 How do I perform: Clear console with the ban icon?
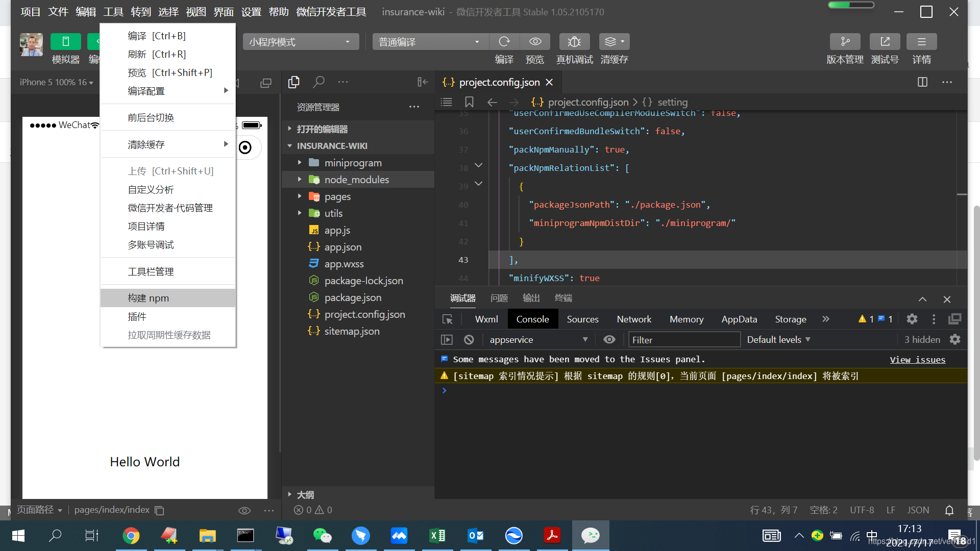(469, 340)
